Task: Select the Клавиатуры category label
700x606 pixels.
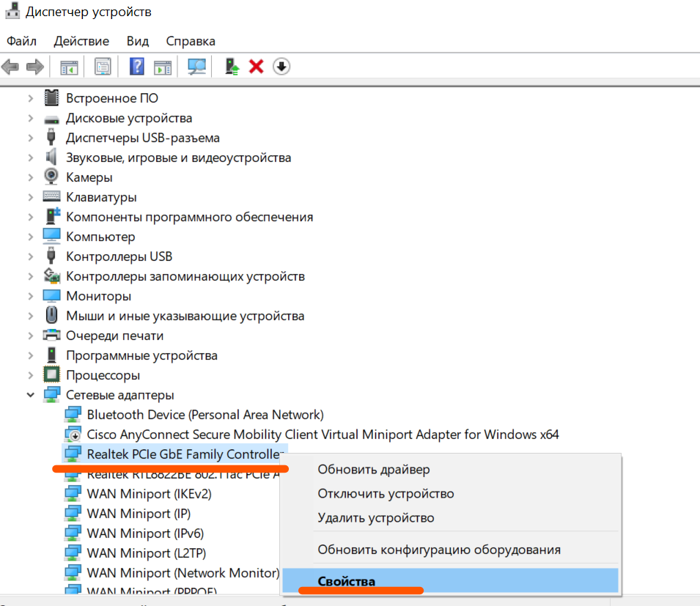Action: click(101, 197)
